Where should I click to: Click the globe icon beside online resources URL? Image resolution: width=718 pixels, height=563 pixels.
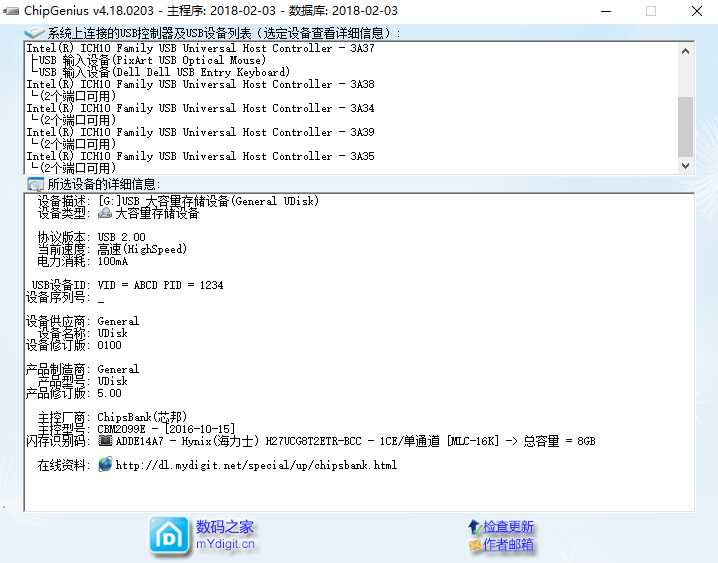105,465
